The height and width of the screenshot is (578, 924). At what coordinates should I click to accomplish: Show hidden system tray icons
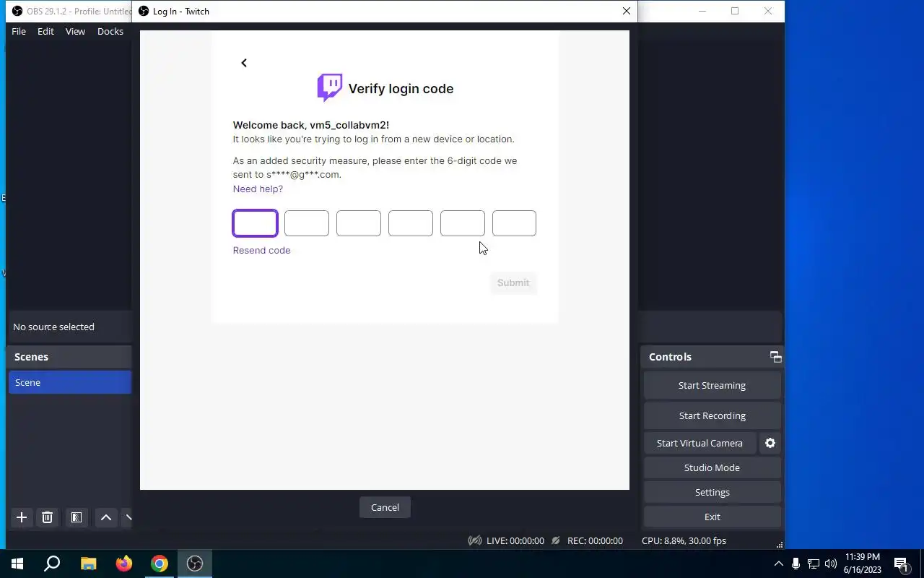(778, 564)
